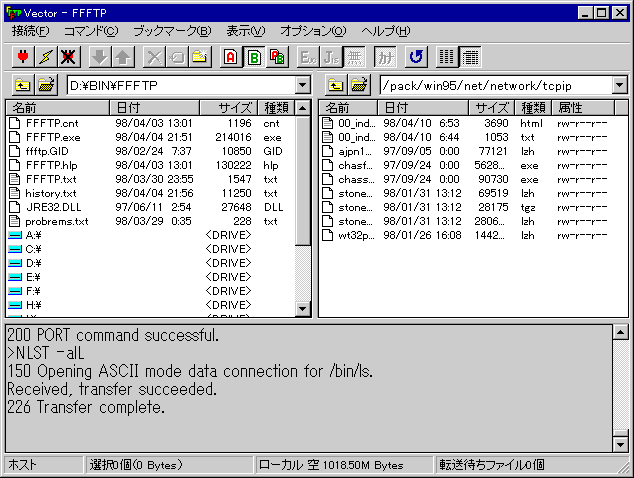Go up one folder in local pane
The width and height of the screenshot is (634, 478).
coord(23,85)
